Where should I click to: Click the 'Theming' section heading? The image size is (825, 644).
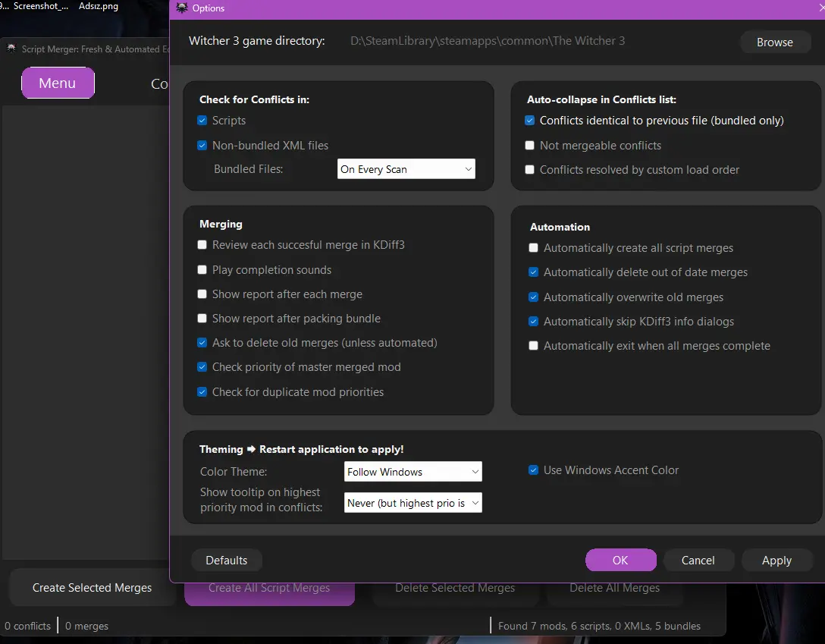pyautogui.click(x=302, y=449)
